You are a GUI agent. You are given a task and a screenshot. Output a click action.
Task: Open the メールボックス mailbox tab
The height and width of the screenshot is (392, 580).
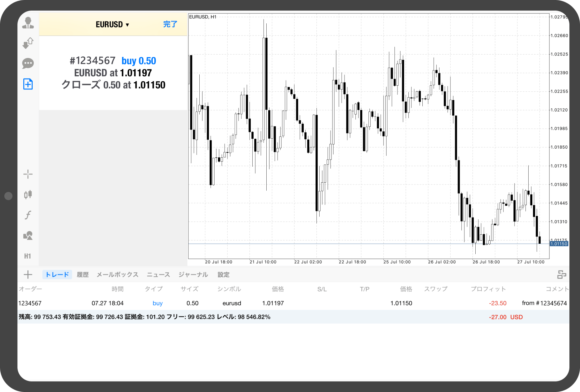117,275
